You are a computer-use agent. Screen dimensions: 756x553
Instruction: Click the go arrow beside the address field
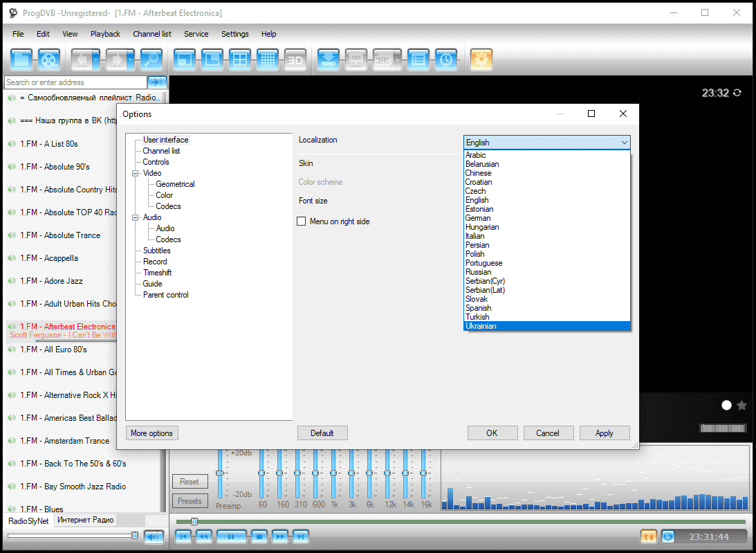(x=154, y=82)
